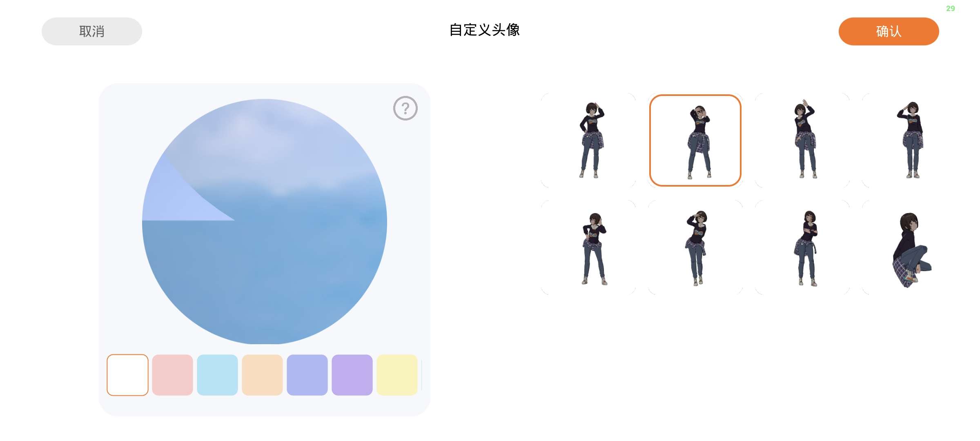Screen dimensions: 980x441
Task: Select first pose with hand on hip
Action: pos(588,140)
